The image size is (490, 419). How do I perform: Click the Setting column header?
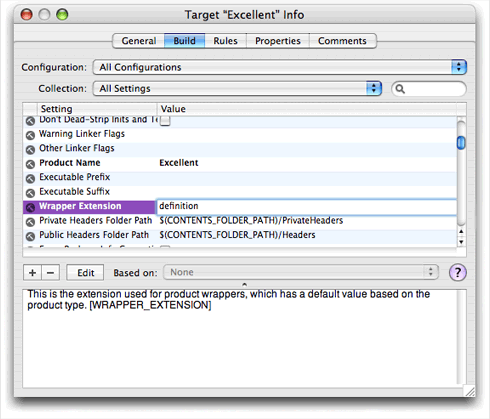point(97,109)
